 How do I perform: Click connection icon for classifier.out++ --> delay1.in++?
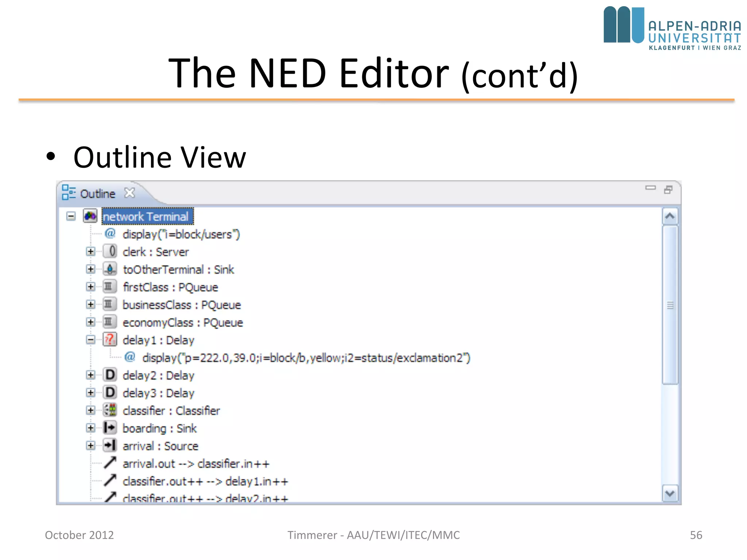point(110,481)
